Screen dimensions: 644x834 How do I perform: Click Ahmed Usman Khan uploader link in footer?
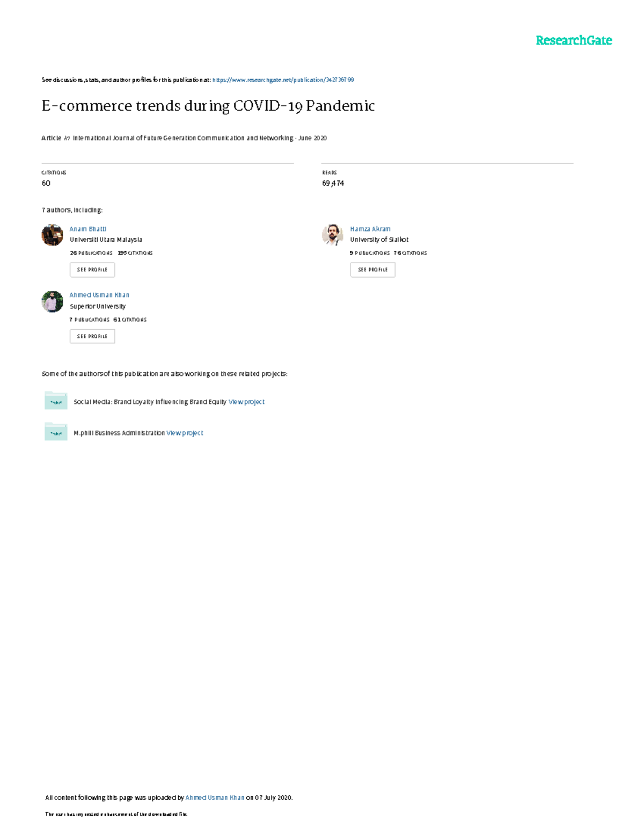[215, 797]
